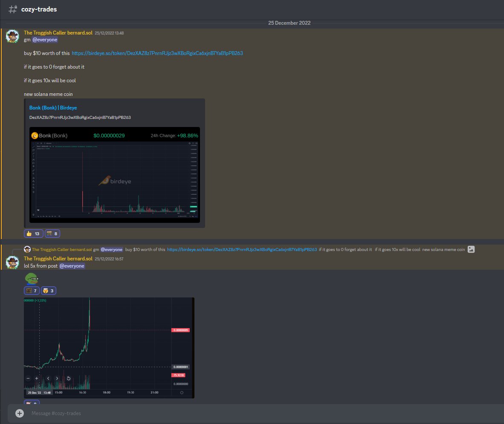The image size is (504, 424).
Task: Click text 'if it goes to 0 forget about it'
Action: click(x=54, y=67)
